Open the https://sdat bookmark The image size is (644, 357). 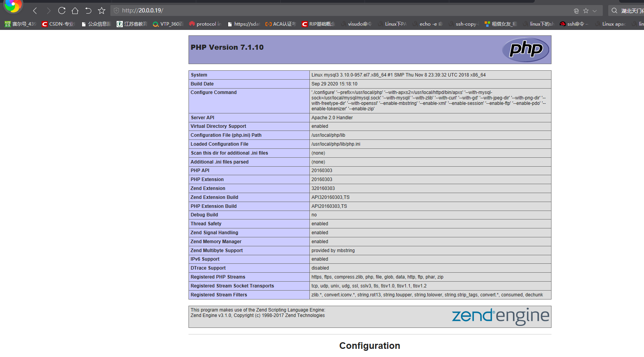(243, 24)
